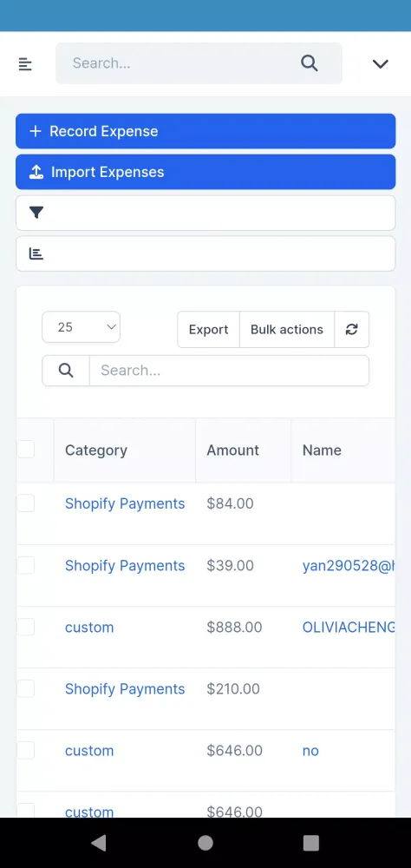Open the hamburger sidebar menu icon

[x=25, y=63]
